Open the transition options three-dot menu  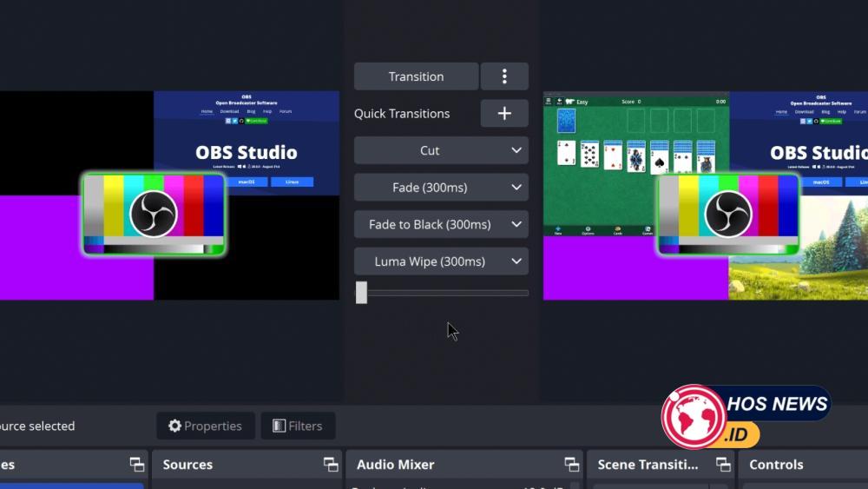(x=504, y=76)
